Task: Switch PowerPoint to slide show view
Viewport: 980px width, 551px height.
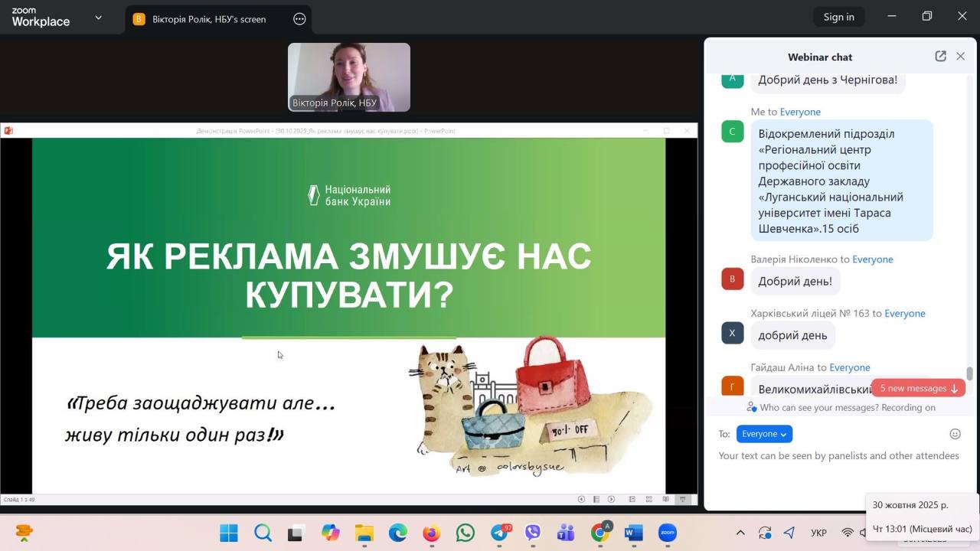Action: point(682,500)
